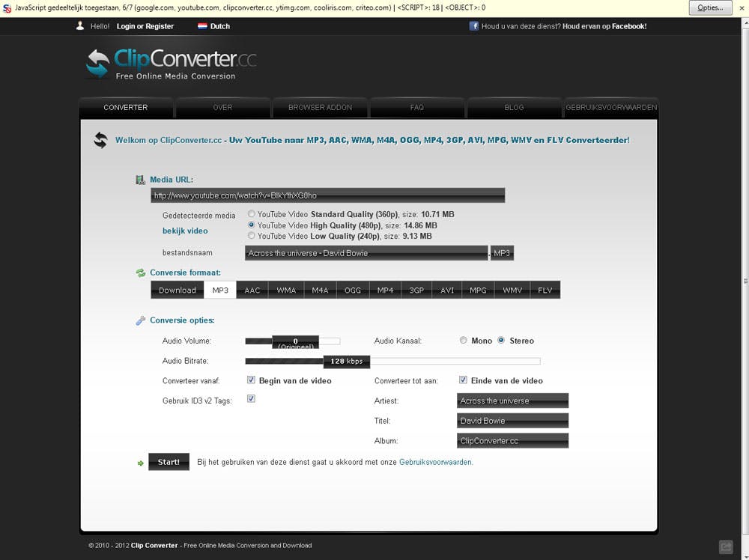Screen dimensions: 749x560
Task: Toggle Einde van de video checkbox
Action: click(463, 380)
